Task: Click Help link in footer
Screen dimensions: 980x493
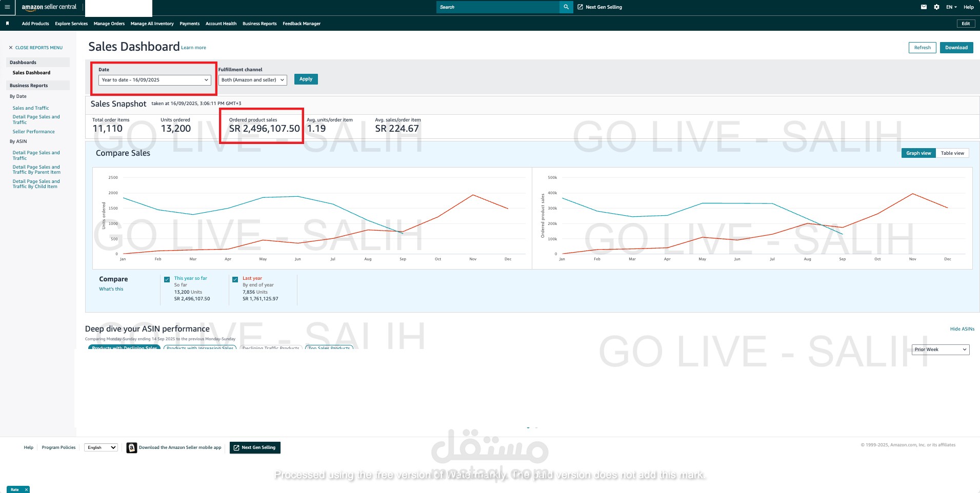Action: [29, 447]
